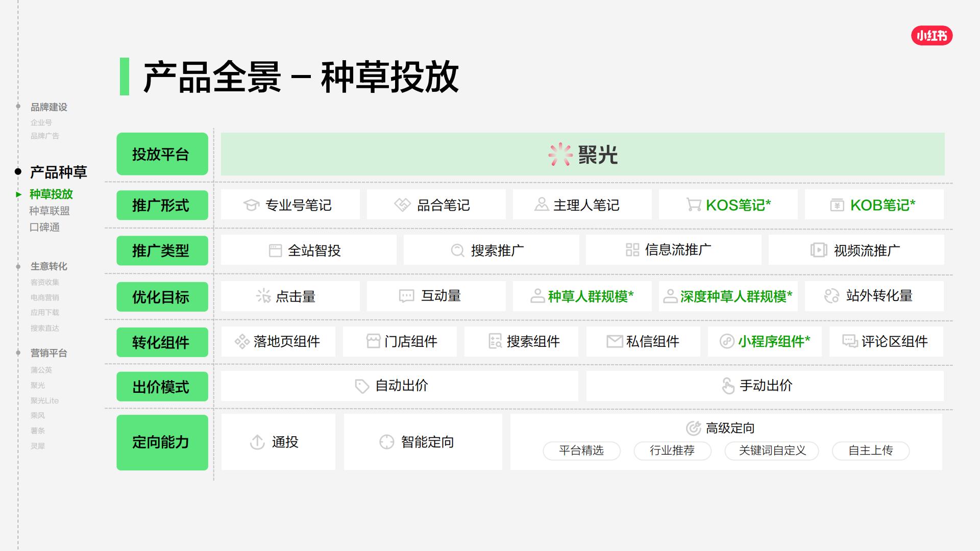Click the comment icon beside 评论区组件
The height and width of the screenshot is (551, 980).
tap(850, 341)
